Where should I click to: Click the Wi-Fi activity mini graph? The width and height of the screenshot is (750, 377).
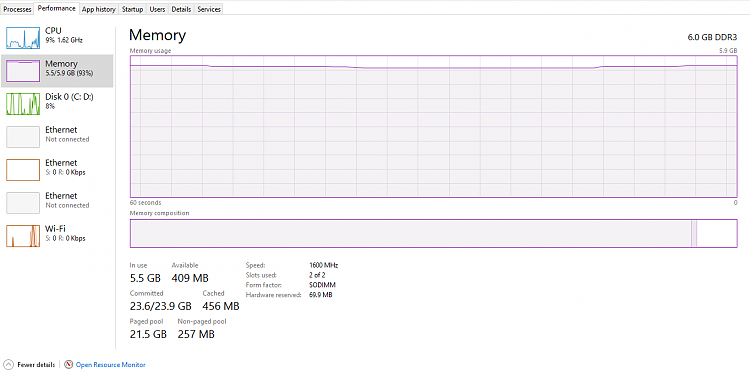tap(23, 236)
